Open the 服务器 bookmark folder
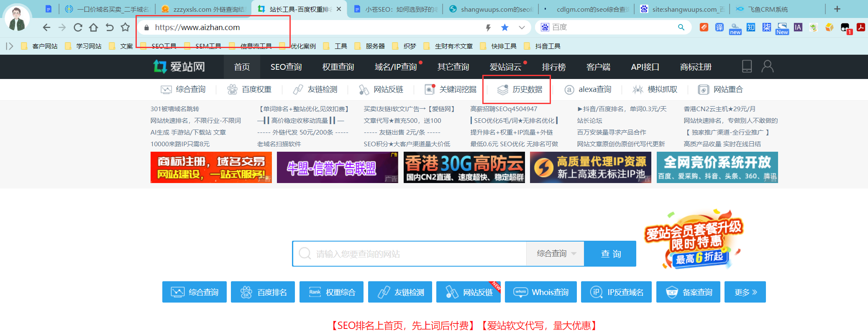This screenshot has width=868, height=336. pos(370,46)
